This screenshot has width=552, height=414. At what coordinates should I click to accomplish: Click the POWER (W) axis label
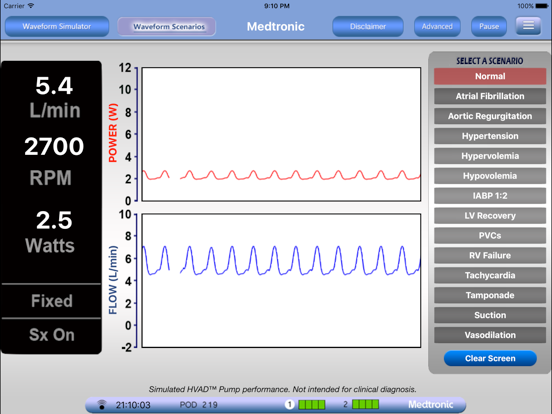click(x=113, y=133)
